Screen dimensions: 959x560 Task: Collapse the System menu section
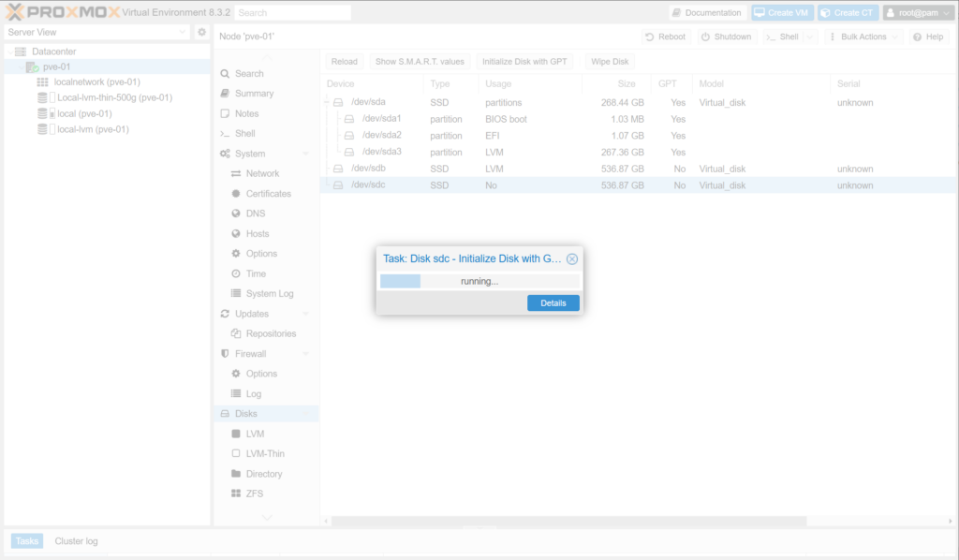click(x=306, y=154)
